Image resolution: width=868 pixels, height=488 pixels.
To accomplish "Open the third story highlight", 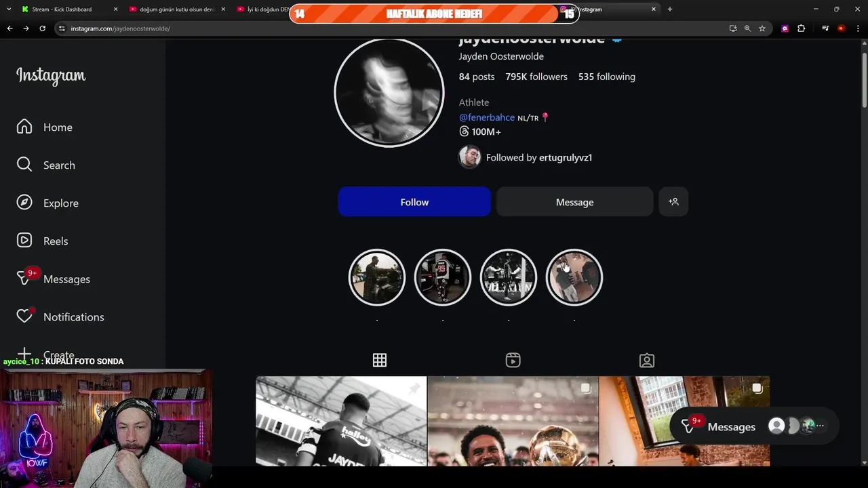I will pyautogui.click(x=509, y=277).
